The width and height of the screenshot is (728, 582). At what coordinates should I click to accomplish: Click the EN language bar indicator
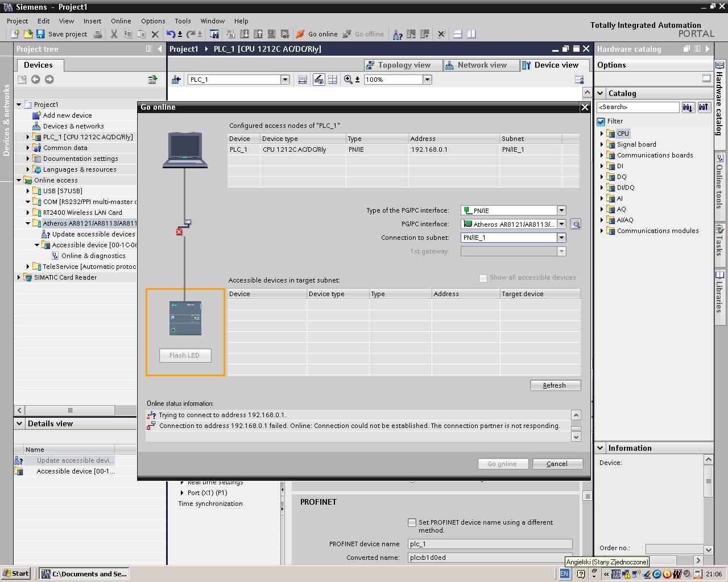564,573
